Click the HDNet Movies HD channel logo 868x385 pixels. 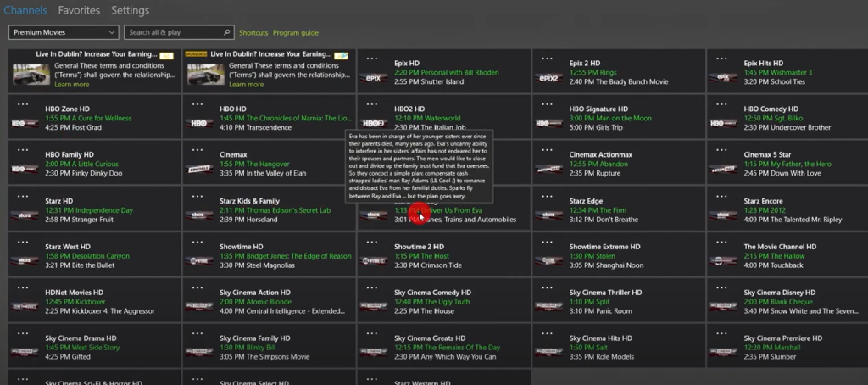tap(25, 307)
